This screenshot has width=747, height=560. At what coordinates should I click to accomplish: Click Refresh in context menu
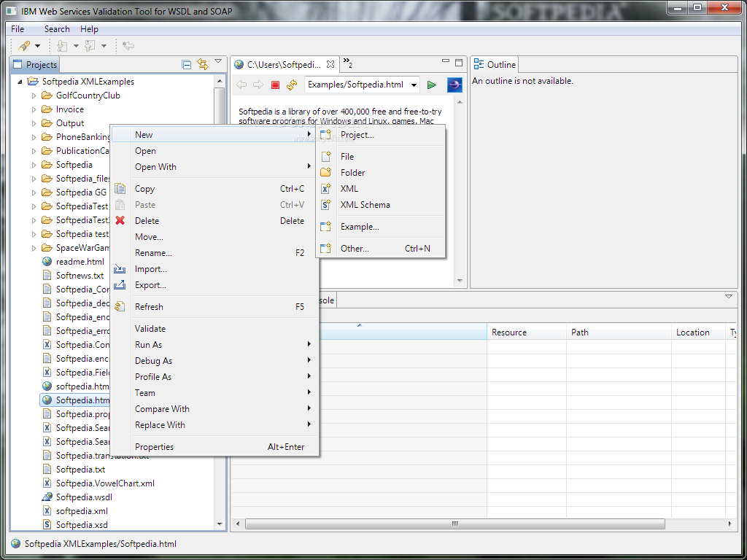[x=214, y=307]
